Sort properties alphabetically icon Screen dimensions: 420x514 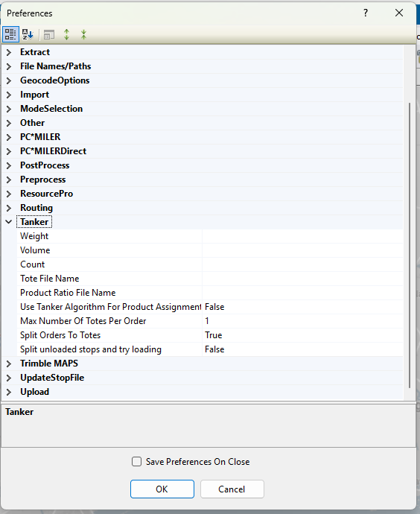[x=28, y=34]
